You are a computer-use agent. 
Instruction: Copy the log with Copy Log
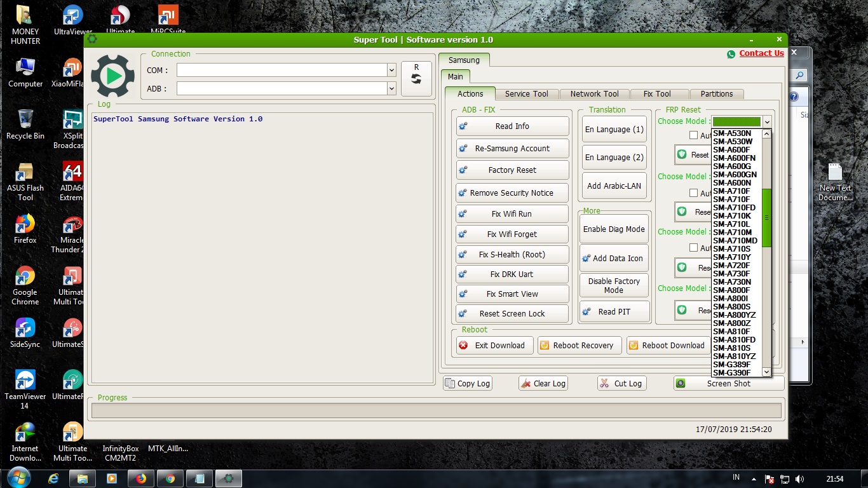coord(468,384)
